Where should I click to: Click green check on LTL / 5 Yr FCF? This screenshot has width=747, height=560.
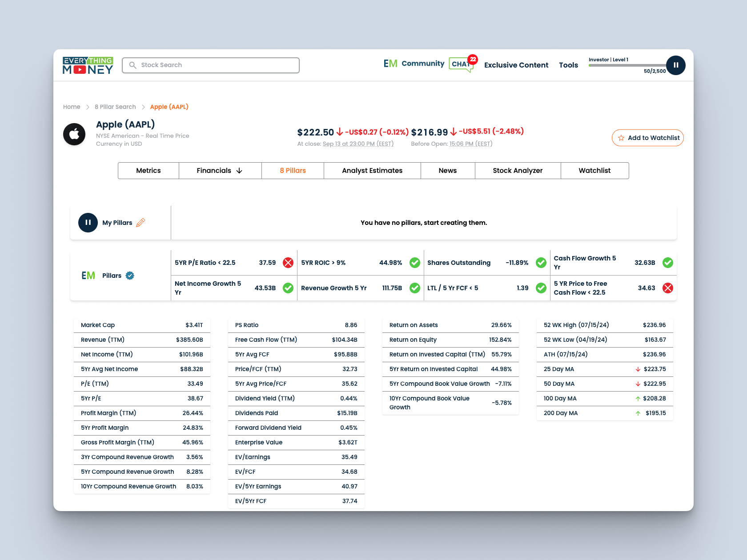click(x=541, y=288)
